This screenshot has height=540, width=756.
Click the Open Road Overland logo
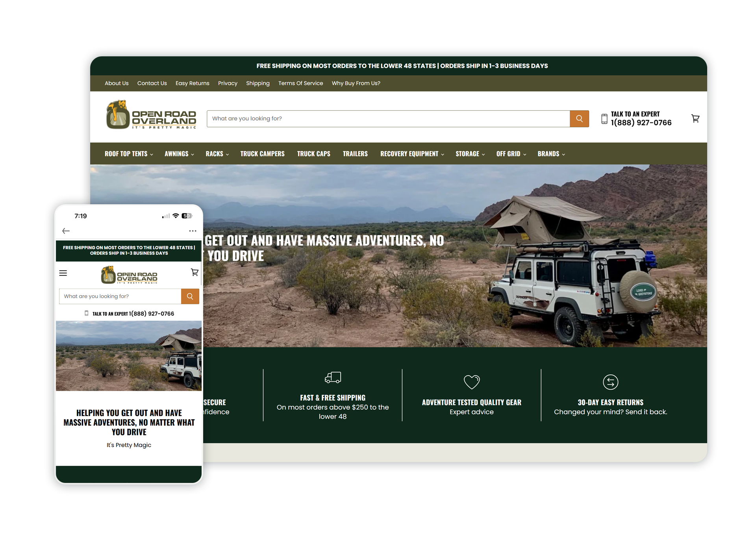151,115
